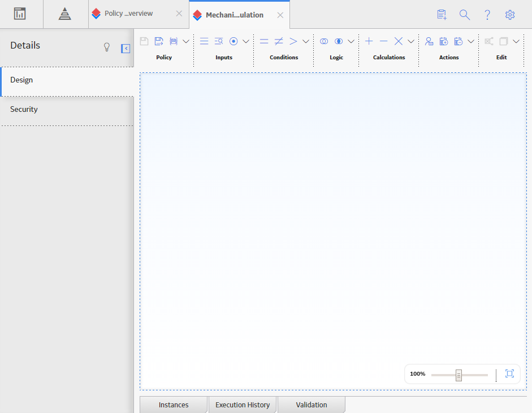Click the fit-to-screen zoom icon
Screen dimensions: 532x413
[x=509, y=373]
